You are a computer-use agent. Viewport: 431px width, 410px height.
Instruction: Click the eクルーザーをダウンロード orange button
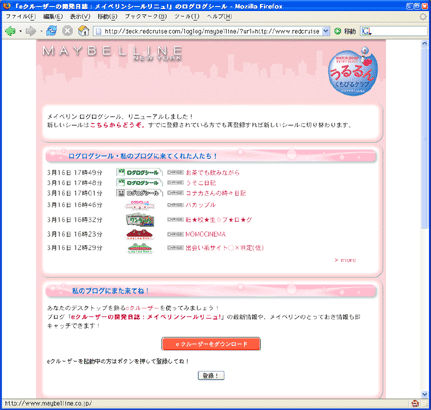click(x=211, y=344)
